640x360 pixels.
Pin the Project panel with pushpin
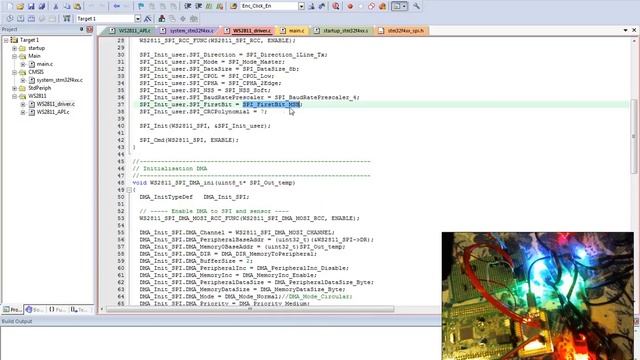82,29
